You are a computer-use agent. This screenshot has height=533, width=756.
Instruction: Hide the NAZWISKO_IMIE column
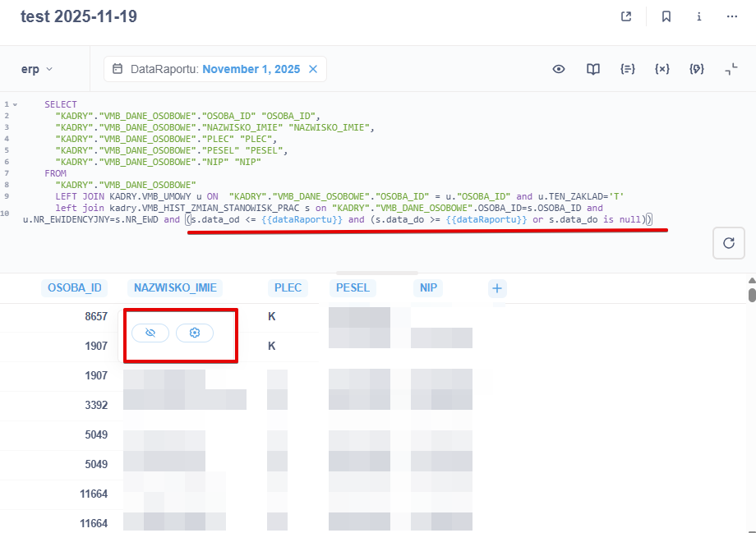150,333
